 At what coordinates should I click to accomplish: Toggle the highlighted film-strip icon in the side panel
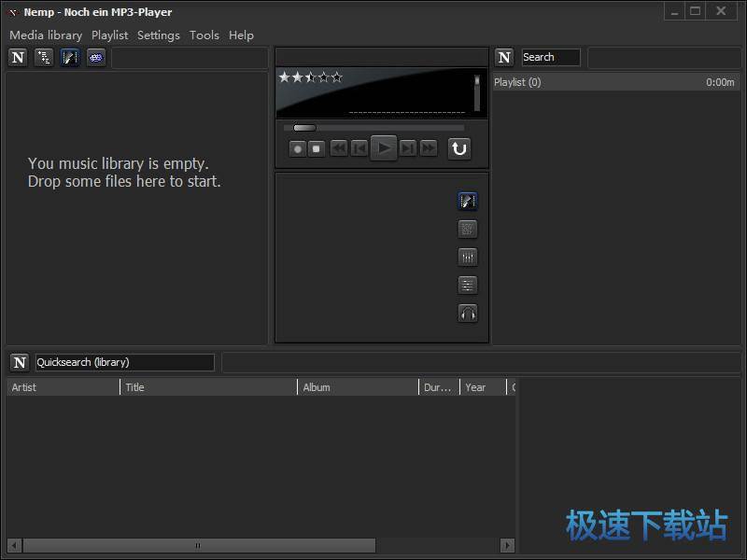[468, 200]
